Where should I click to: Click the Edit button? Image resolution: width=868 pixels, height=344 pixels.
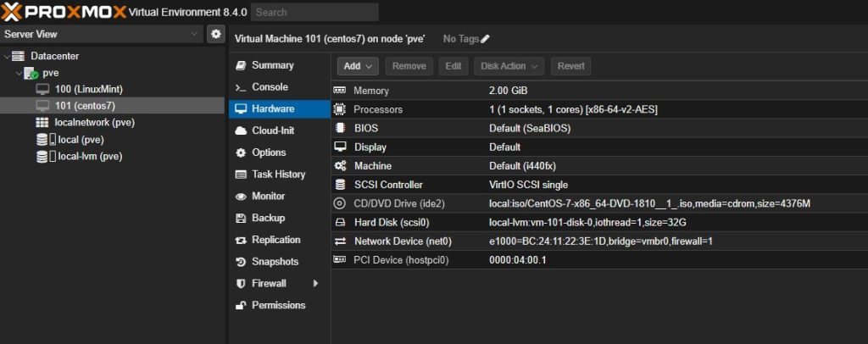click(x=453, y=66)
